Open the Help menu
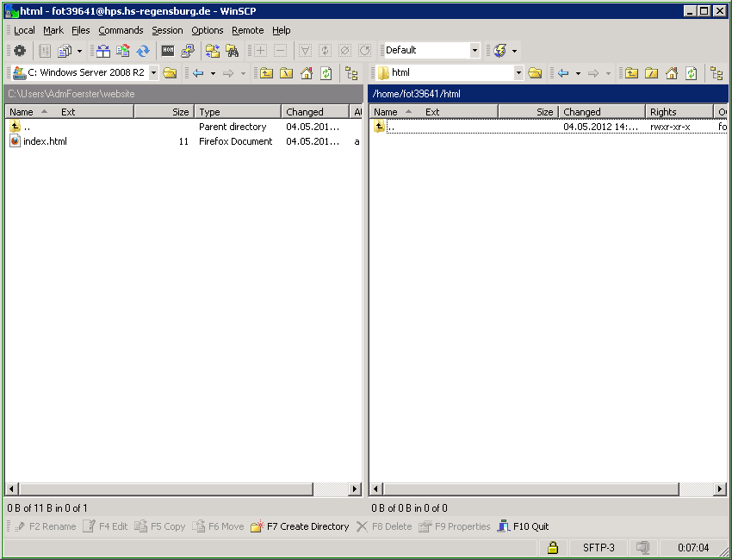 [x=282, y=30]
